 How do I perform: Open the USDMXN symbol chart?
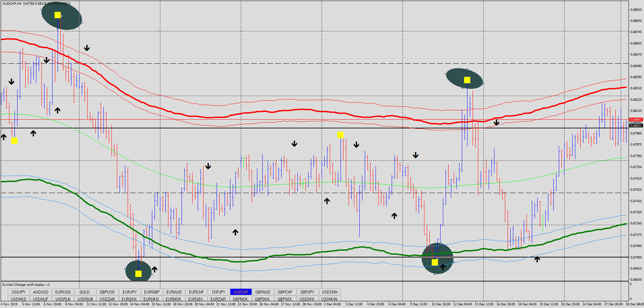click(x=330, y=299)
